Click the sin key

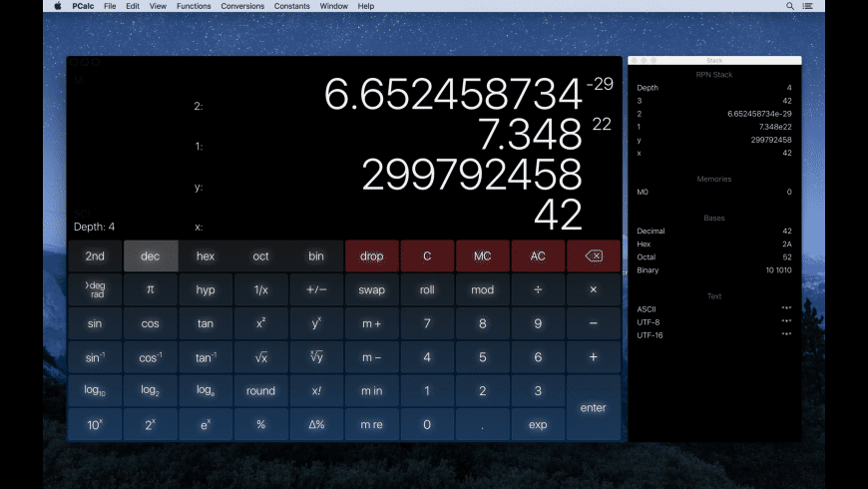tap(95, 323)
